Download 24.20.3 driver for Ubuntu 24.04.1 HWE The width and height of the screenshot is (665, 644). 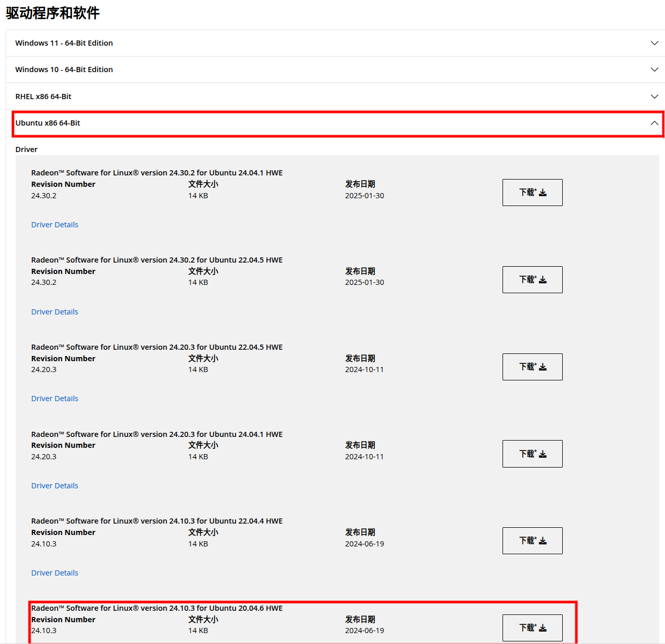(x=532, y=454)
